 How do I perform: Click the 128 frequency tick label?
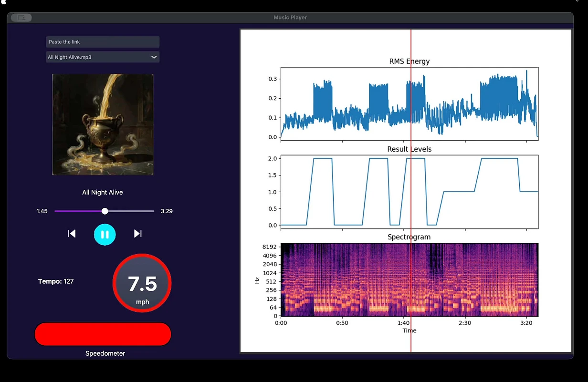click(x=272, y=299)
